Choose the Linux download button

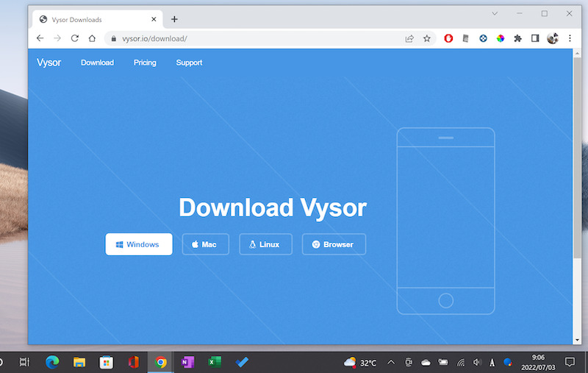point(265,244)
